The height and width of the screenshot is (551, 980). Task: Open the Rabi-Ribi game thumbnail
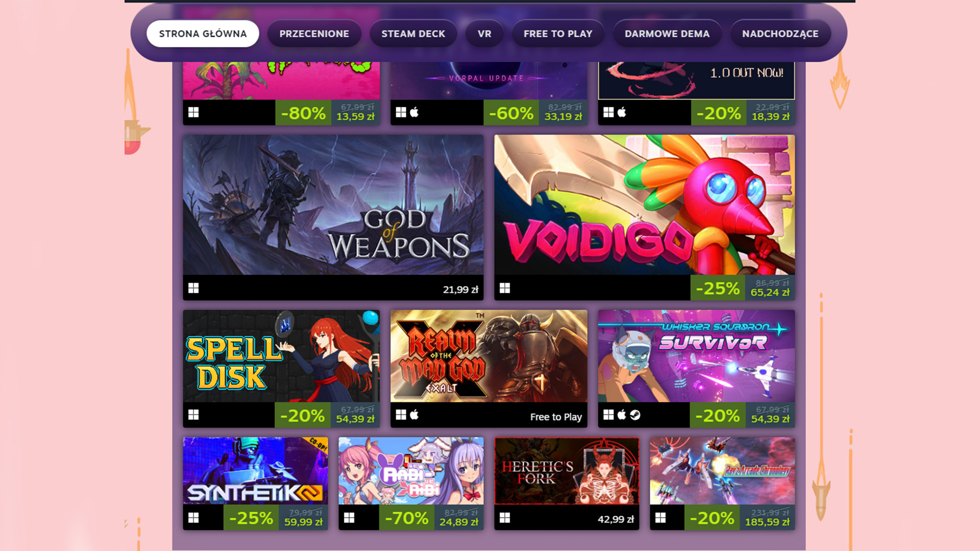[x=411, y=471]
